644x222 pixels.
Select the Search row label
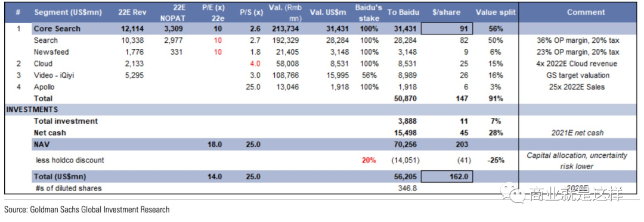tap(45, 40)
